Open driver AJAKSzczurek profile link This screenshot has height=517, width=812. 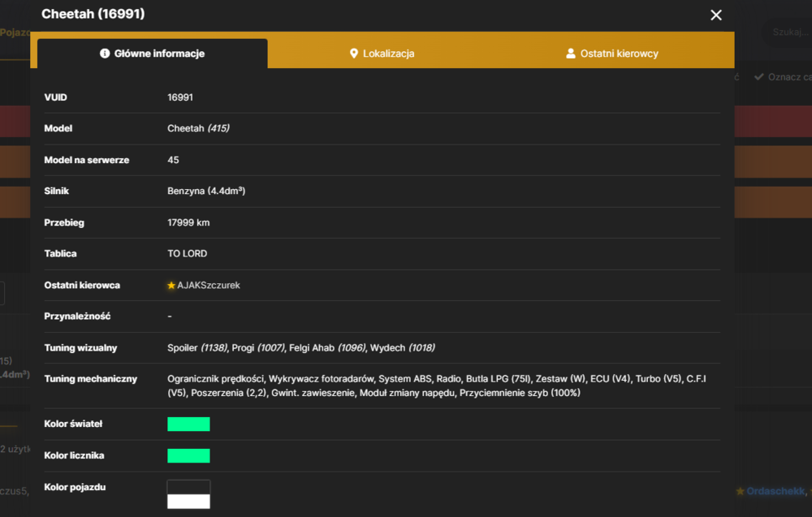(x=208, y=285)
